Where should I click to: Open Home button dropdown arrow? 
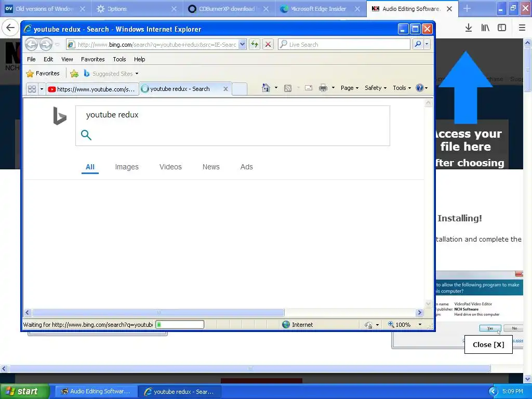click(x=276, y=88)
